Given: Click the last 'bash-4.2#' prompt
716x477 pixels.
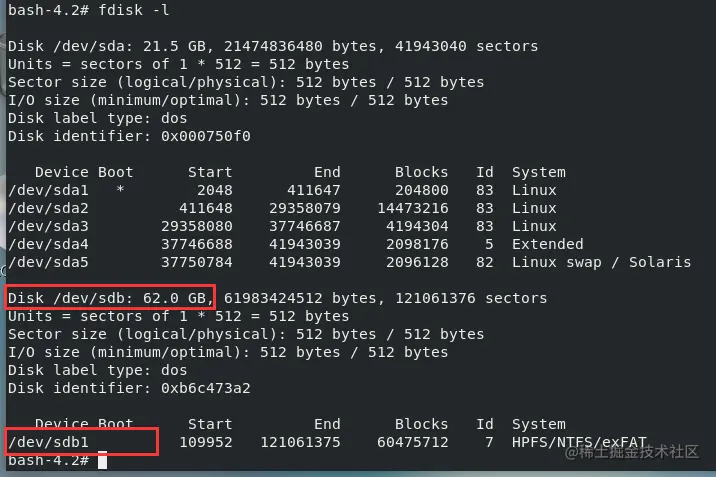Looking at the screenshot, I should (48, 460).
